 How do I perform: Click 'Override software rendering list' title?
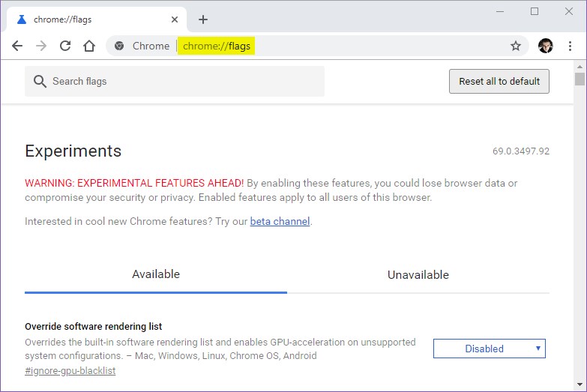click(93, 327)
